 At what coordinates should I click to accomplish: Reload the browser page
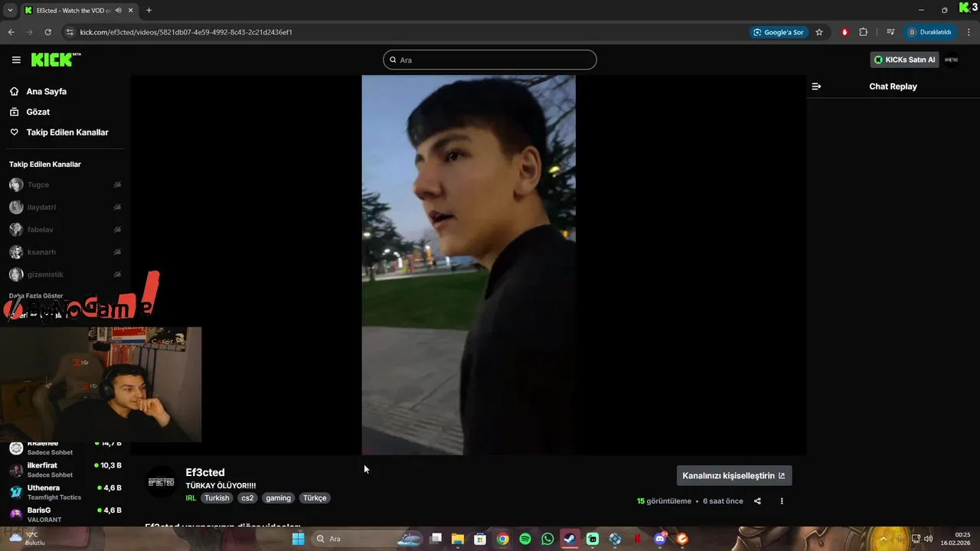47,32
